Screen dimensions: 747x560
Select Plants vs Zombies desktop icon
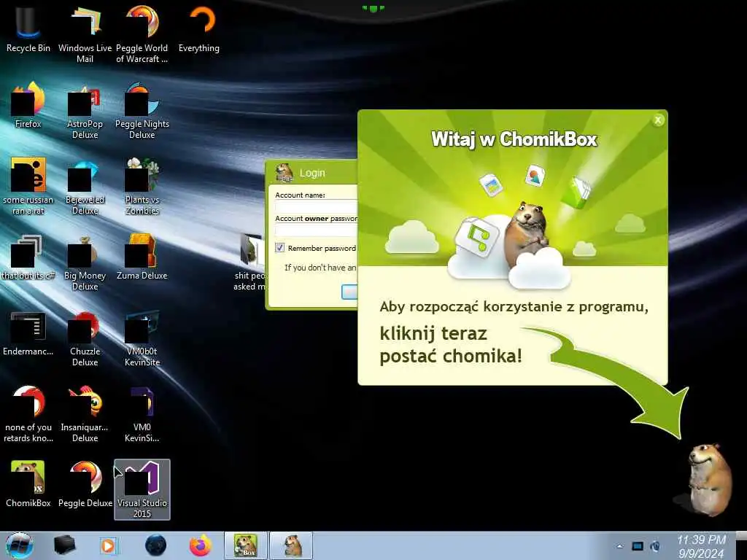click(142, 186)
